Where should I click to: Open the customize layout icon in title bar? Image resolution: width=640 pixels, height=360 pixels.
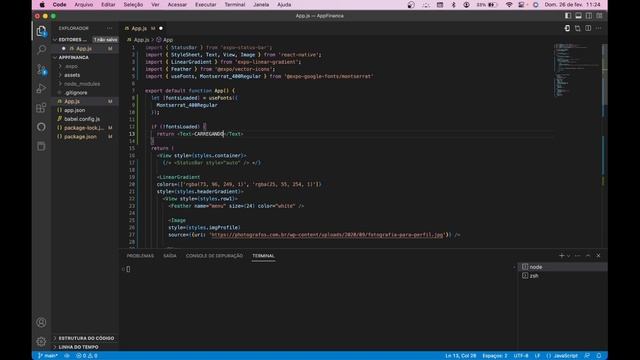pyautogui.click(x=599, y=16)
